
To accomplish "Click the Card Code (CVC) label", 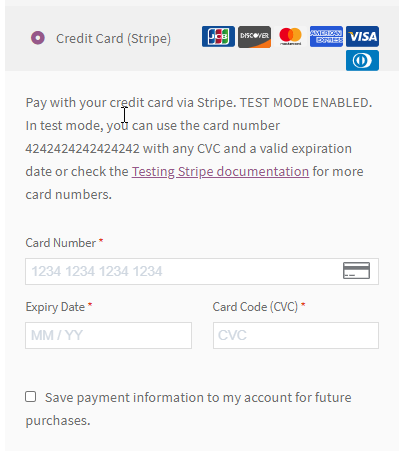I will coord(255,307).
